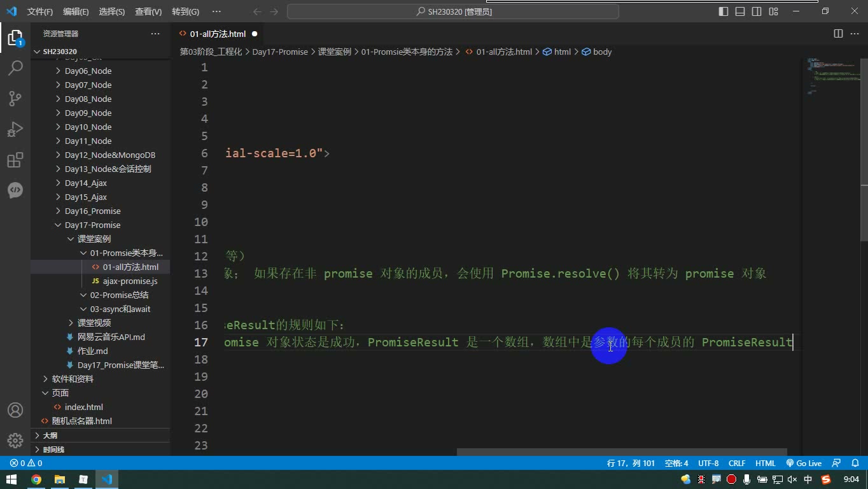Open the Customize Layout button

[774, 11]
